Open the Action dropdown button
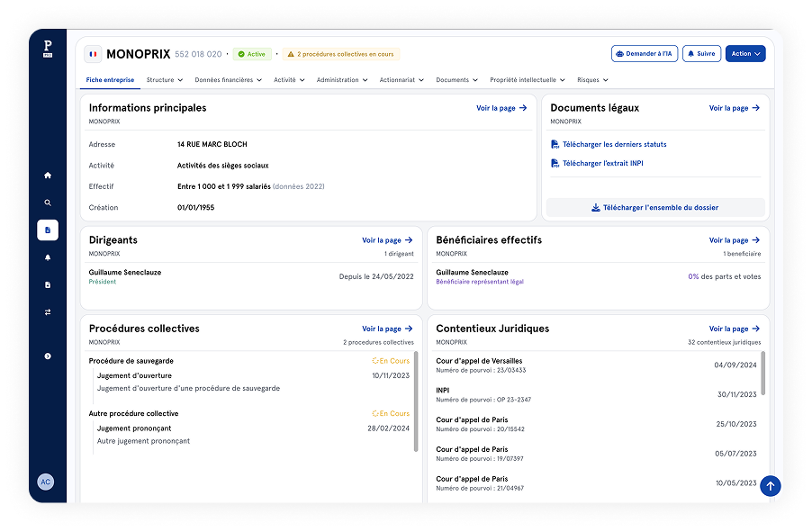The image size is (812, 532). coord(745,54)
